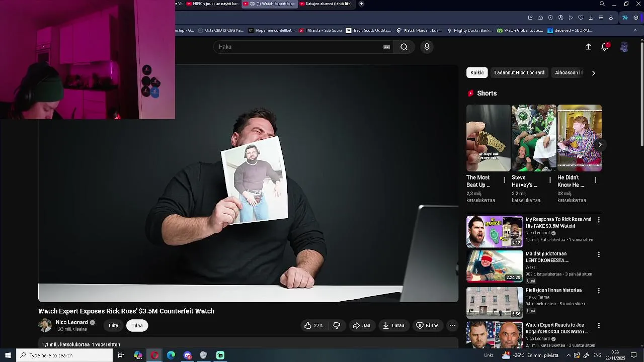
Task: Share the video via Jaa button
Action: pos(361,326)
